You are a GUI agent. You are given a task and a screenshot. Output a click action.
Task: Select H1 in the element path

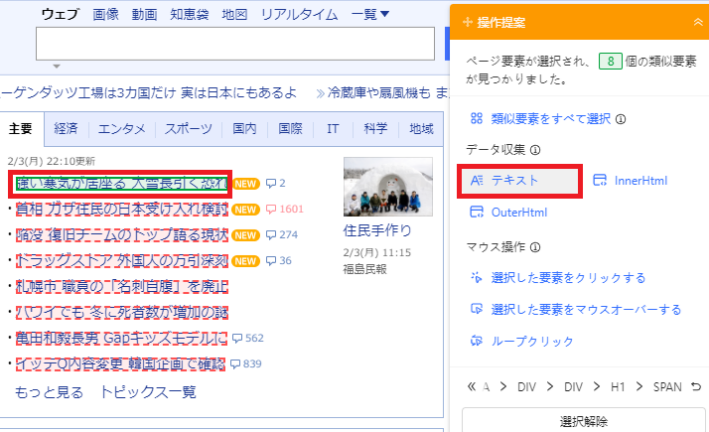pos(618,387)
